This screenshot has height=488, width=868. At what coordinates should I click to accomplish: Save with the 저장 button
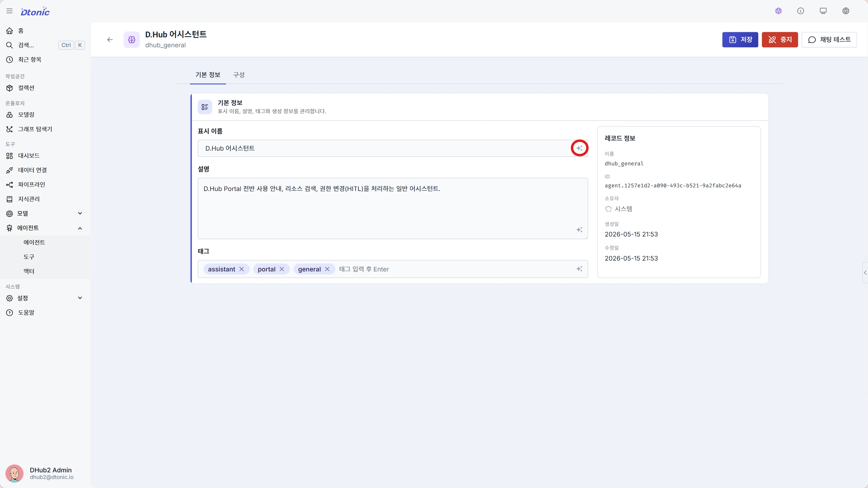(x=740, y=40)
